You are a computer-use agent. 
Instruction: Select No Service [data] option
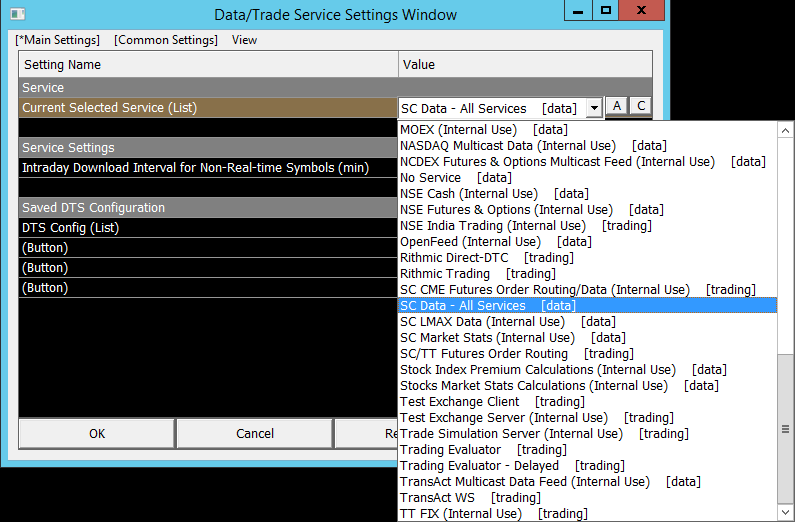[588, 178]
